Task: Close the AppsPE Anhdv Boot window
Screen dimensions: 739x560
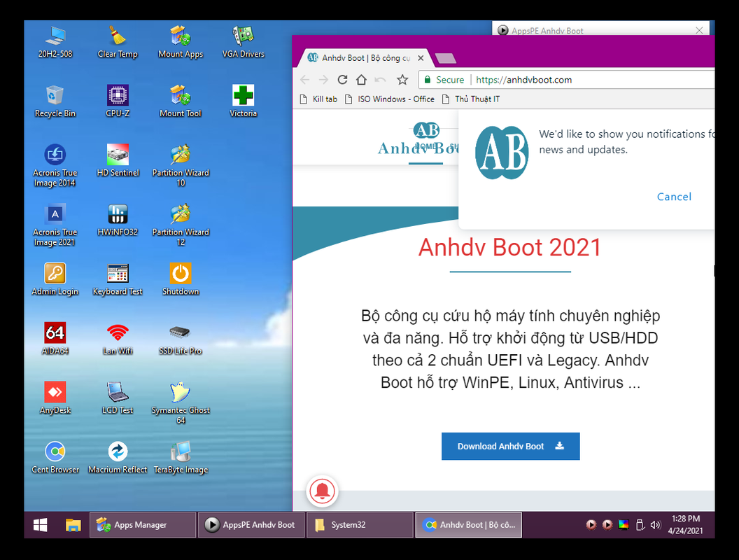Action: coord(699,30)
